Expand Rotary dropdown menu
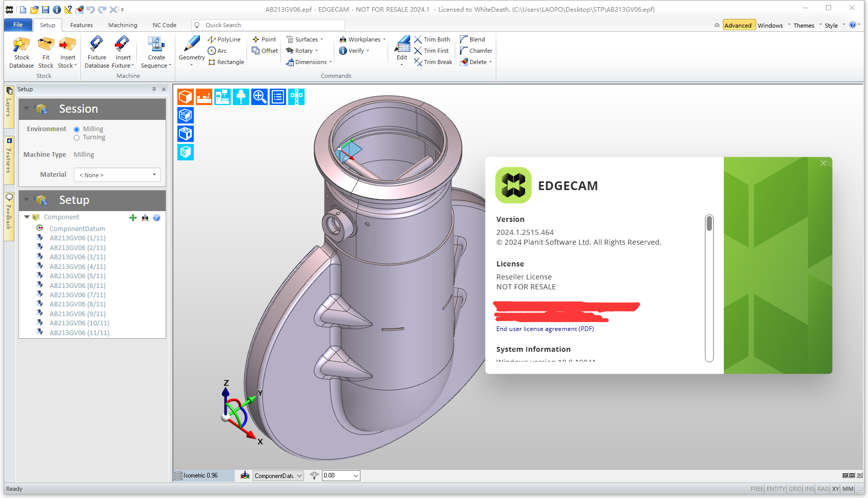The height and width of the screenshot is (498, 868). tap(302, 51)
